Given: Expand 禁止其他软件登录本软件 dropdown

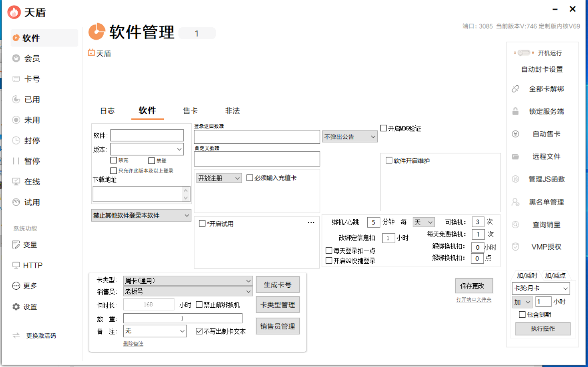Looking at the screenshot, I should [141, 215].
